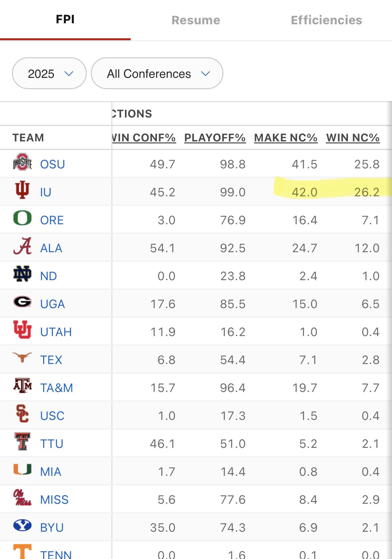This screenshot has width=392, height=559.
Task: Click the Georgia G logo
Action: 22,302
